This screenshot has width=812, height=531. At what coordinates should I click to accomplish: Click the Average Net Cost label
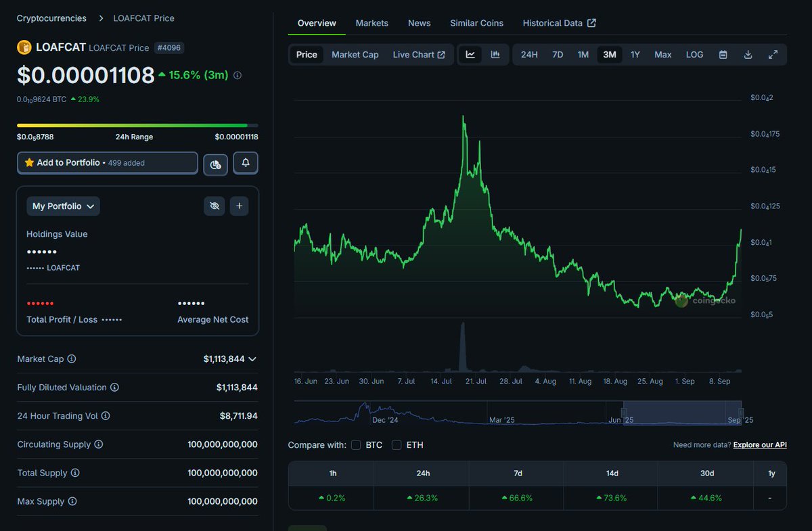click(213, 319)
